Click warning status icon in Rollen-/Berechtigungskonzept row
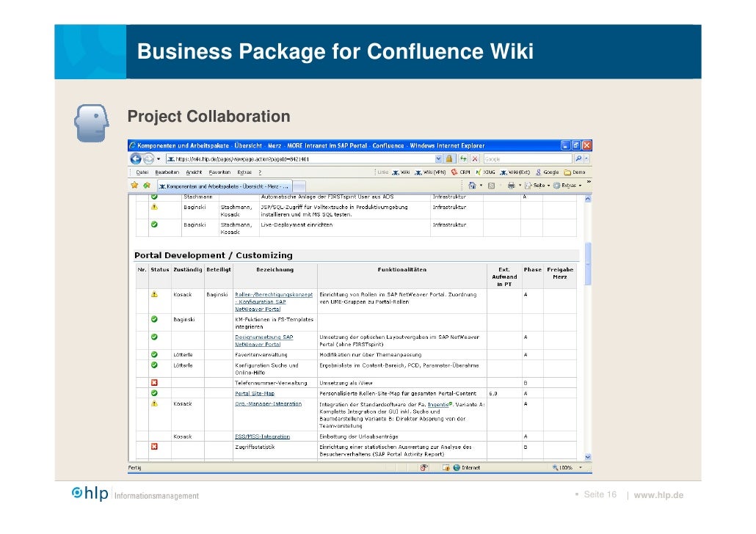 pyautogui.click(x=154, y=294)
